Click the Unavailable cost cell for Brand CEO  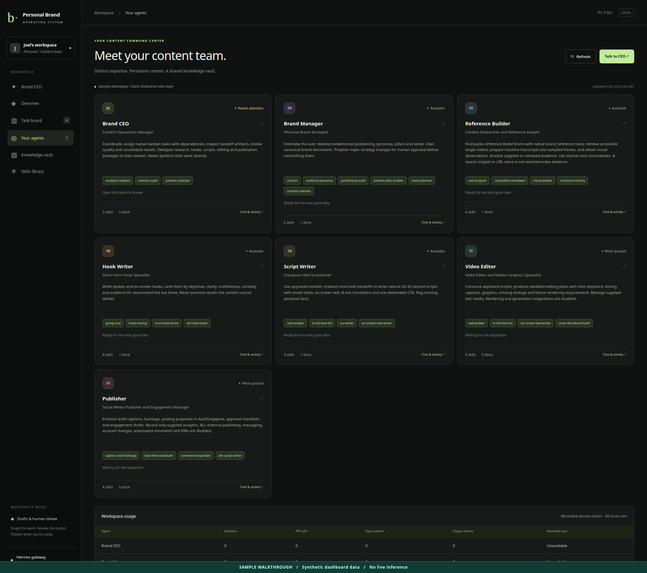[557, 546]
